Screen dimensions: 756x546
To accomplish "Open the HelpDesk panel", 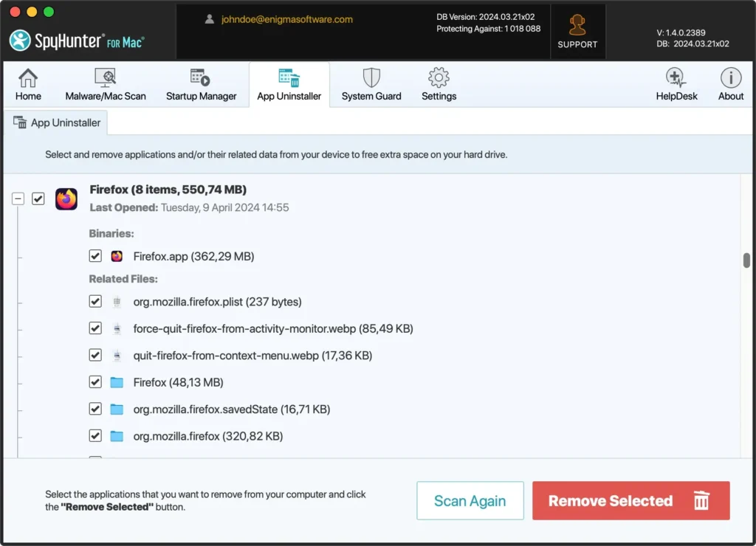I will pos(676,83).
